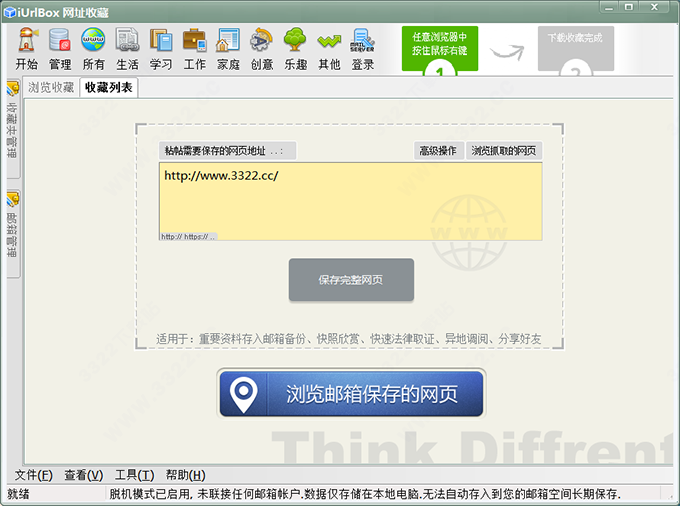680x506 pixels.
Task: Click the 适用于 description text line
Action: coord(349,339)
